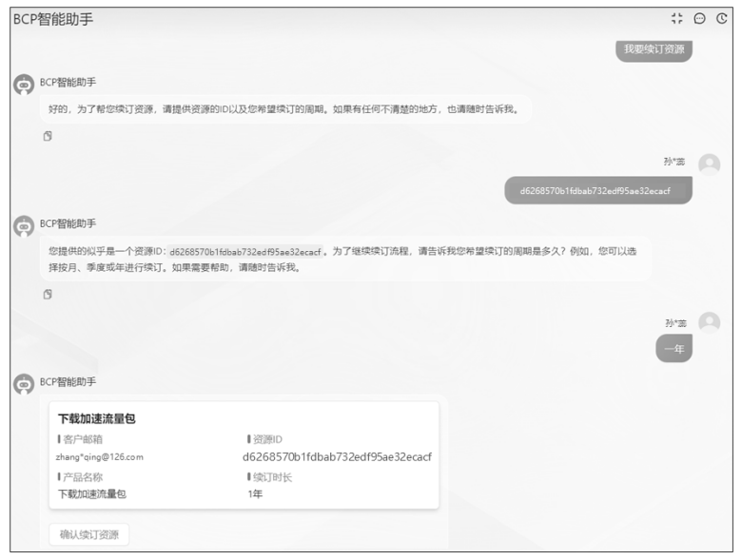Click the 产品名称 label in card
The width and height of the screenshot is (742, 560).
click(x=83, y=477)
